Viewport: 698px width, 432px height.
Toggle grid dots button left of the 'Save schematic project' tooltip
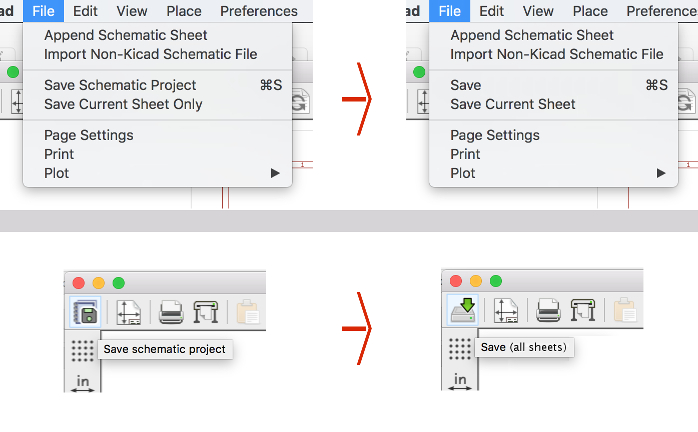(x=83, y=349)
